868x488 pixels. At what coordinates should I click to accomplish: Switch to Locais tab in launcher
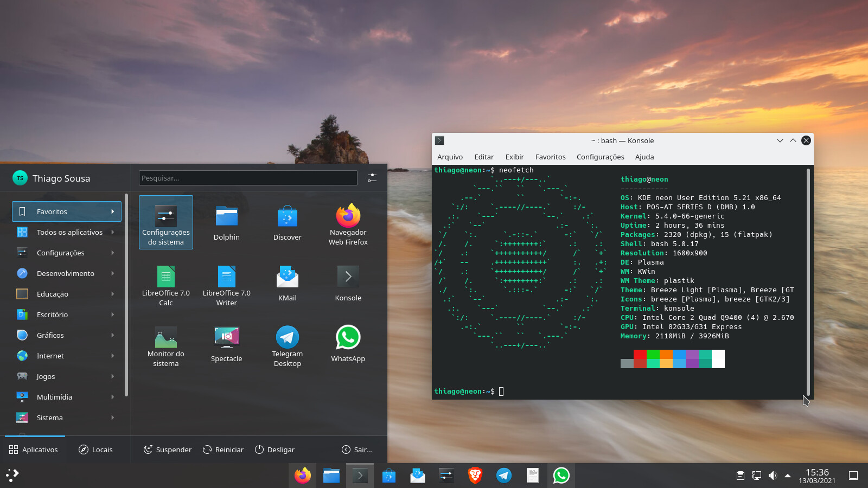point(96,450)
